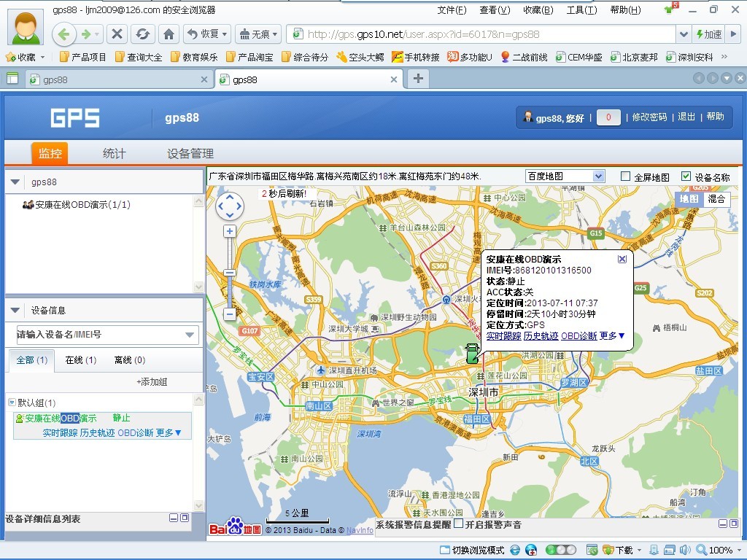Click the 加速 accelerate button
This screenshot has height=560, width=747.
point(709,34)
